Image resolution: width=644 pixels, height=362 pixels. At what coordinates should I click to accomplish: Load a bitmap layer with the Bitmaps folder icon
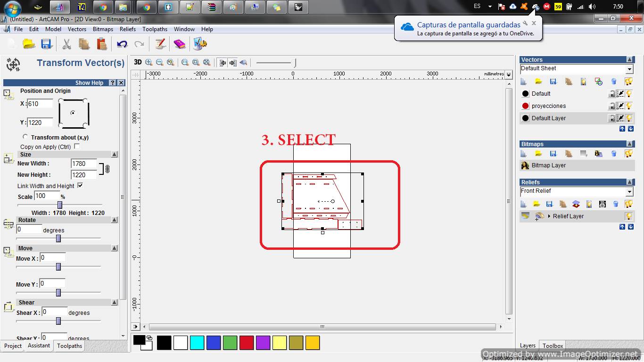(538, 154)
